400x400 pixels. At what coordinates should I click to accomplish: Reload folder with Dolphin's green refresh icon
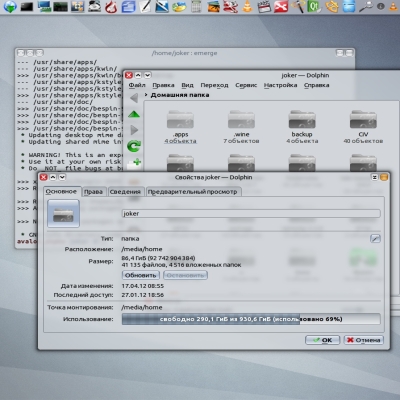pyautogui.click(x=134, y=146)
